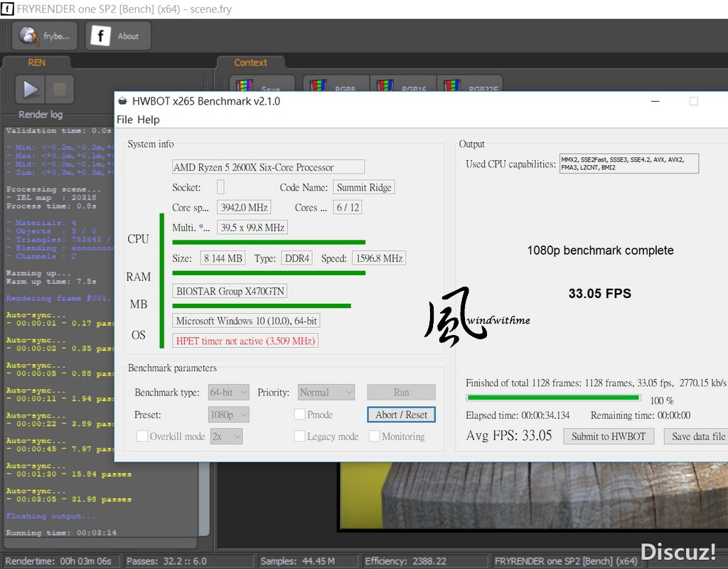Click the Microsoft Windows 10 OS field

point(246,321)
